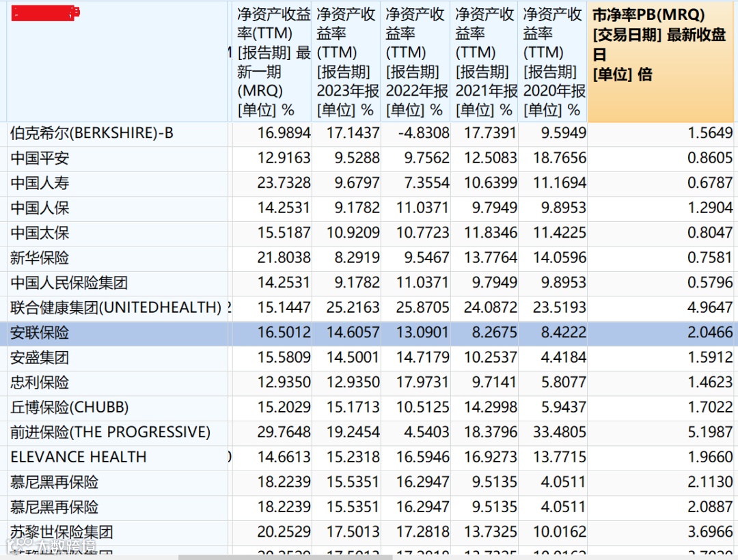Select the 苏黎世保险集团 row name
The width and height of the screenshot is (738, 560).
point(61,532)
